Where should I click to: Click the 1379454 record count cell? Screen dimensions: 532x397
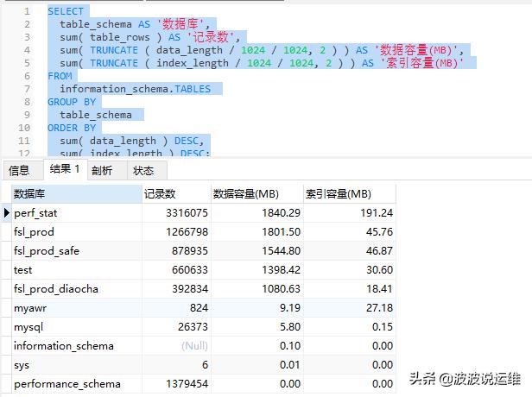(176, 384)
